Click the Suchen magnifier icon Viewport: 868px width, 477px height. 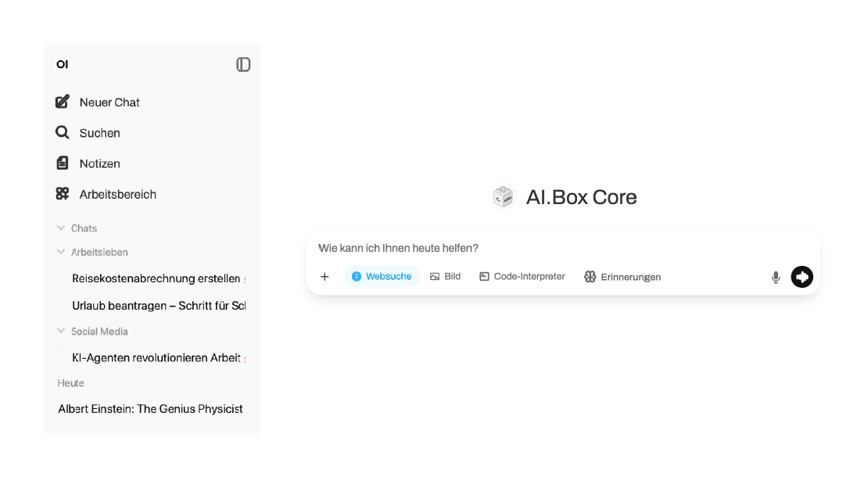point(63,133)
